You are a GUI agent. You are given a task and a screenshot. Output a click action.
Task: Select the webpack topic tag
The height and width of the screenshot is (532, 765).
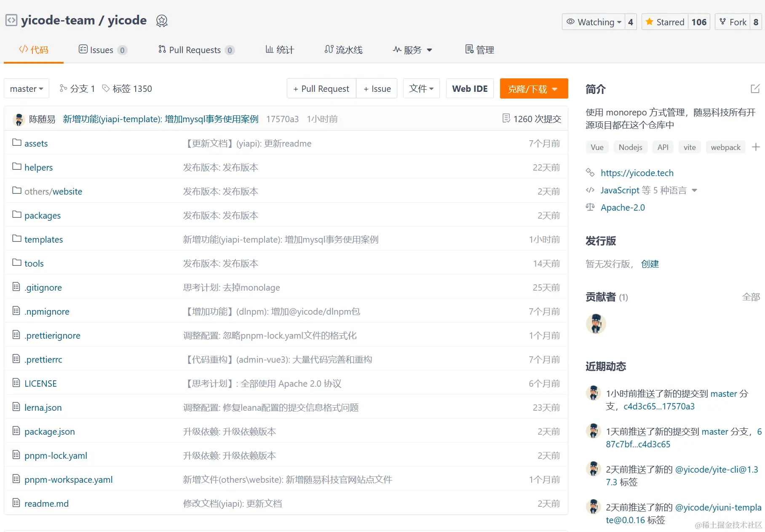tap(725, 147)
